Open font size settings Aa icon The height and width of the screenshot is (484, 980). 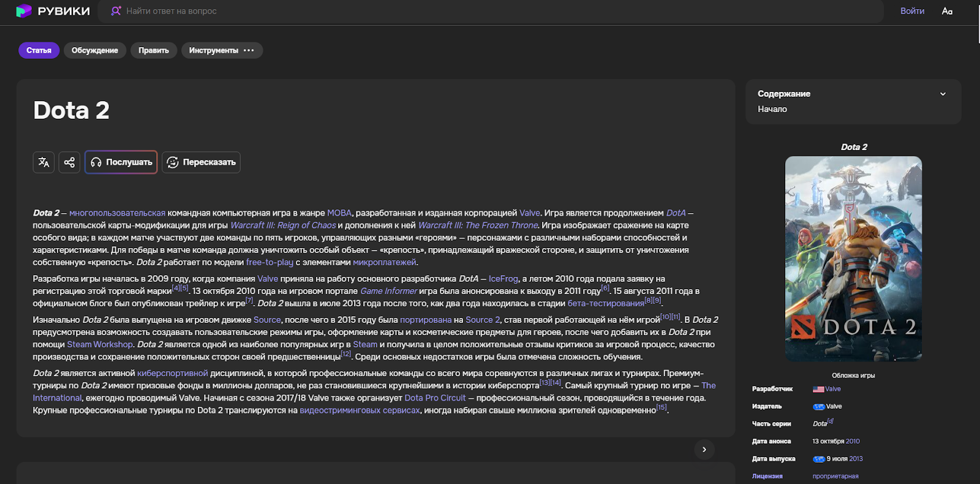click(x=947, y=11)
